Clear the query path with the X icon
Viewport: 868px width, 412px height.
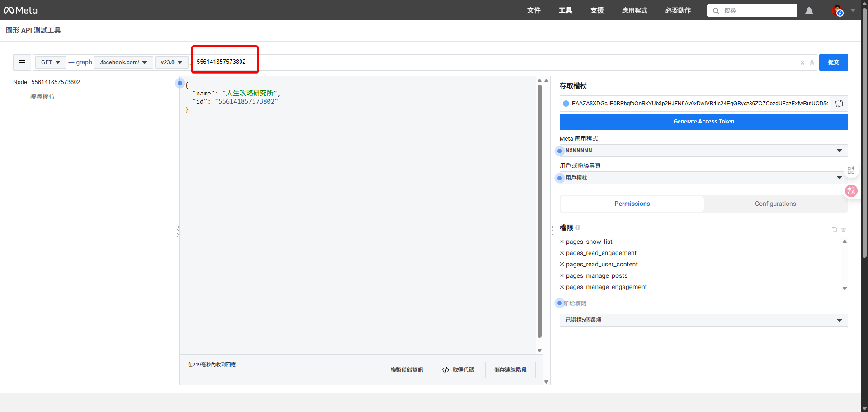(x=802, y=63)
